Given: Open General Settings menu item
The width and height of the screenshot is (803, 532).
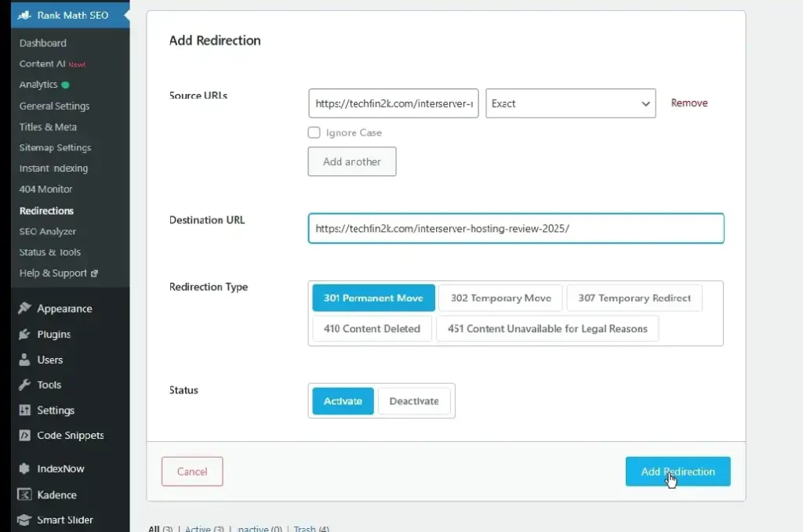Looking at the screenshot, I should tap(54, 106).
